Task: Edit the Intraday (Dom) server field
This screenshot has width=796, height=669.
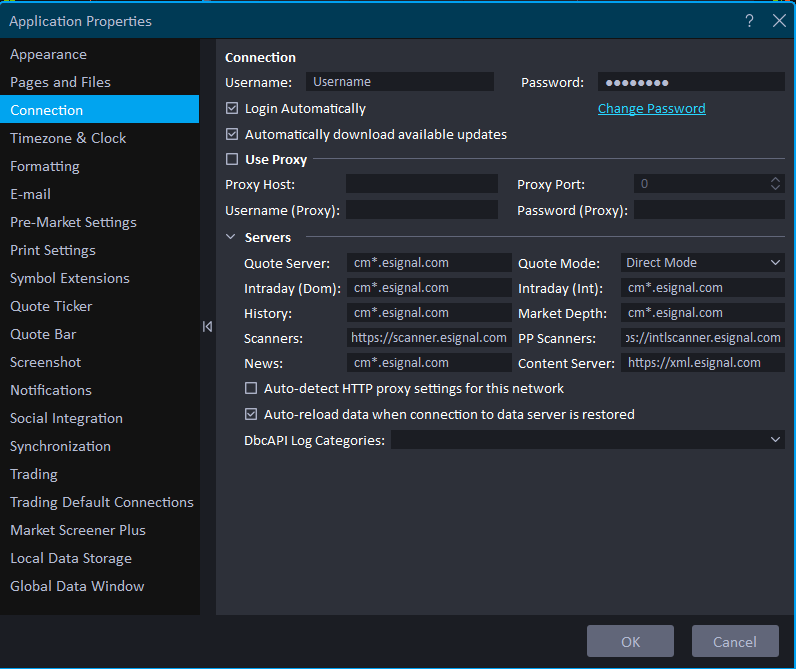Action: 429,287
